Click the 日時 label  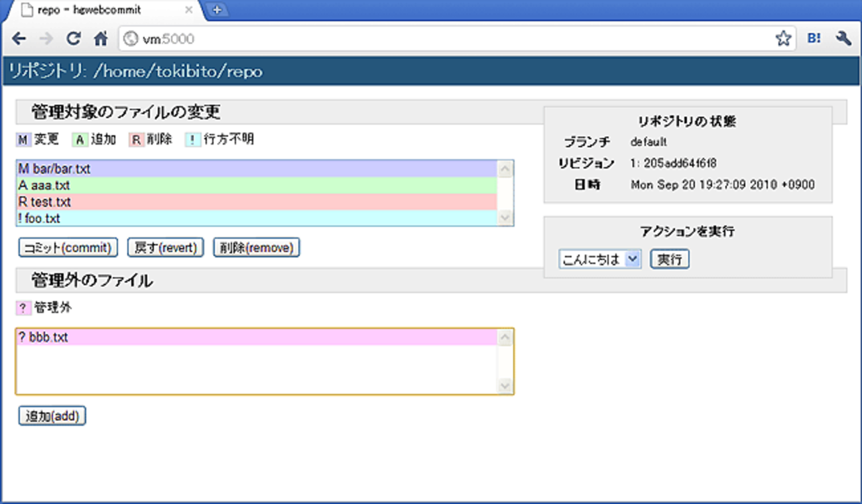pos(587,185)
